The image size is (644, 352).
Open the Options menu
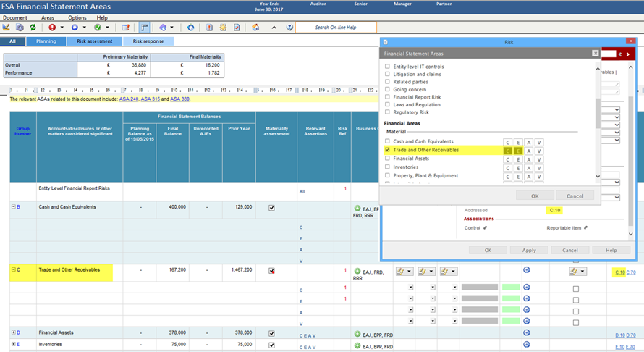pos(77,17)
